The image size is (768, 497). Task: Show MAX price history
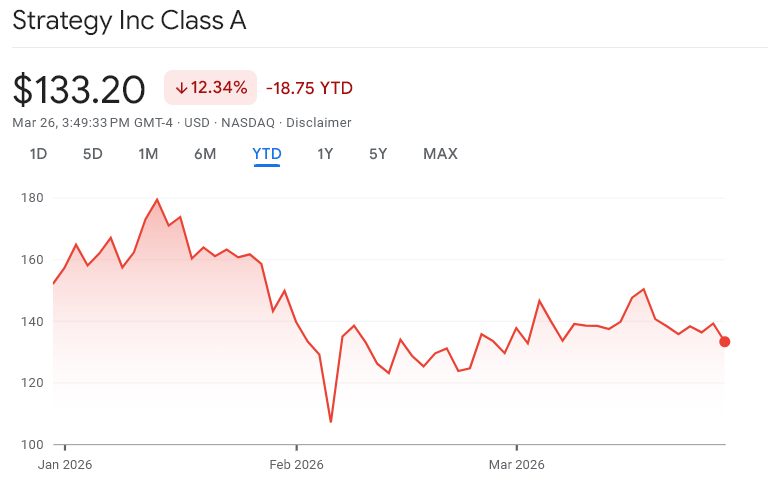point(440,154)
